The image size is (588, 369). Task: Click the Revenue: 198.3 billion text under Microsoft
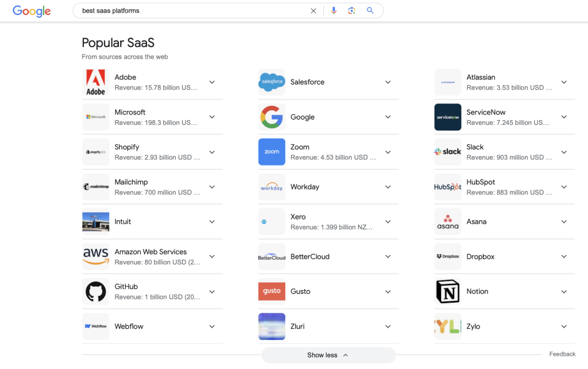point(156,123)
